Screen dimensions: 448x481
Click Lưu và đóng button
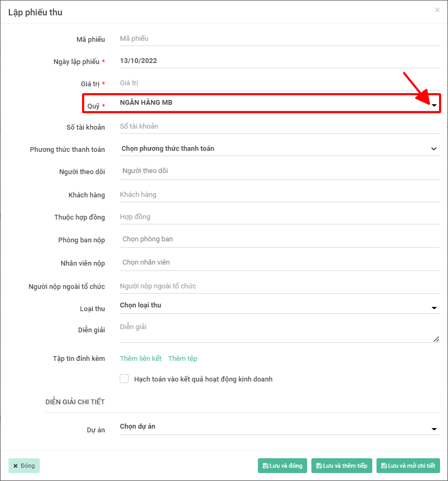(x=282, y=466)
